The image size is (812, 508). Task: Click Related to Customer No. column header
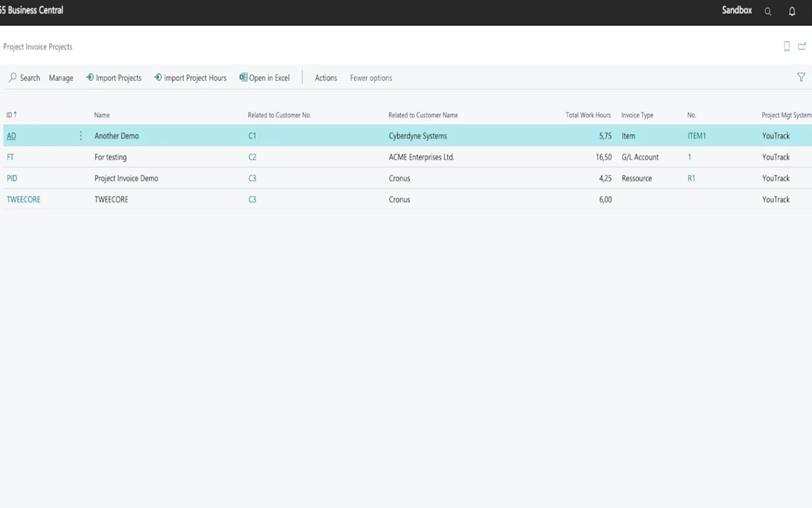tap(279, 115)
